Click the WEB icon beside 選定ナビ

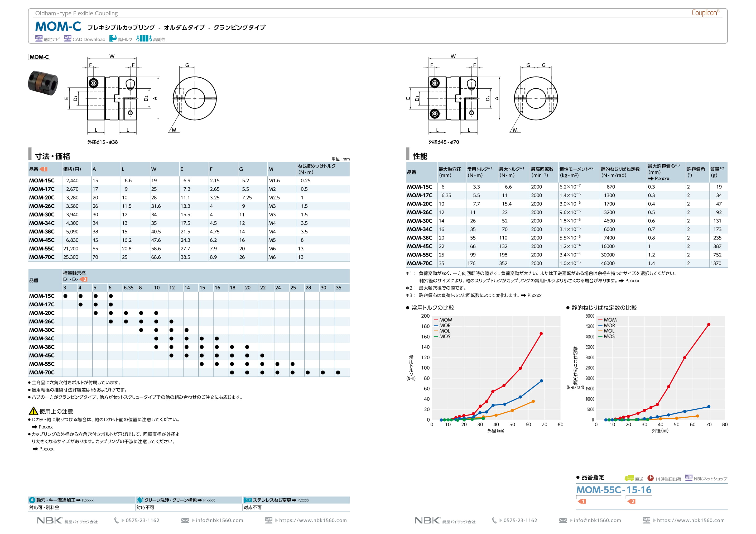pyautogui.click(x=39, y=39)
